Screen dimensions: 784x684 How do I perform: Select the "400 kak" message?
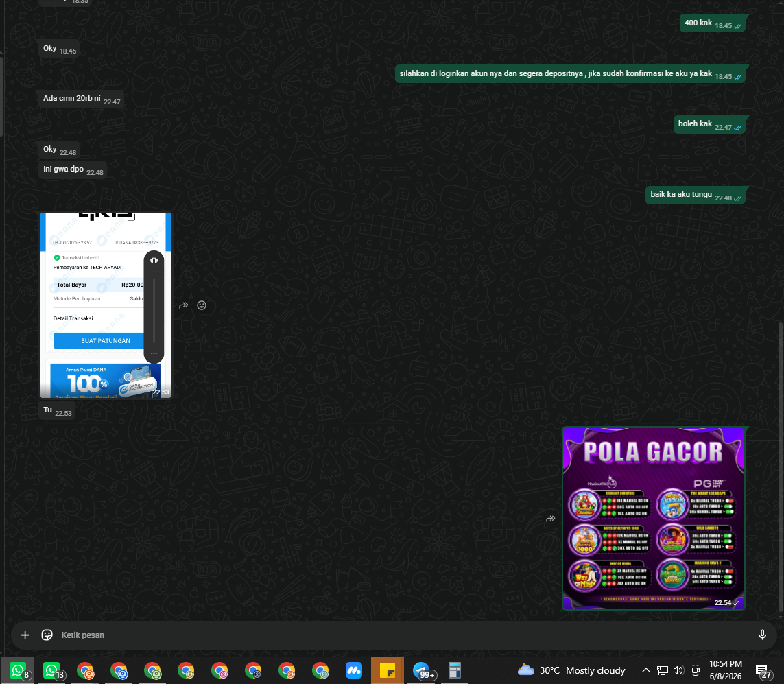[712, 23]
